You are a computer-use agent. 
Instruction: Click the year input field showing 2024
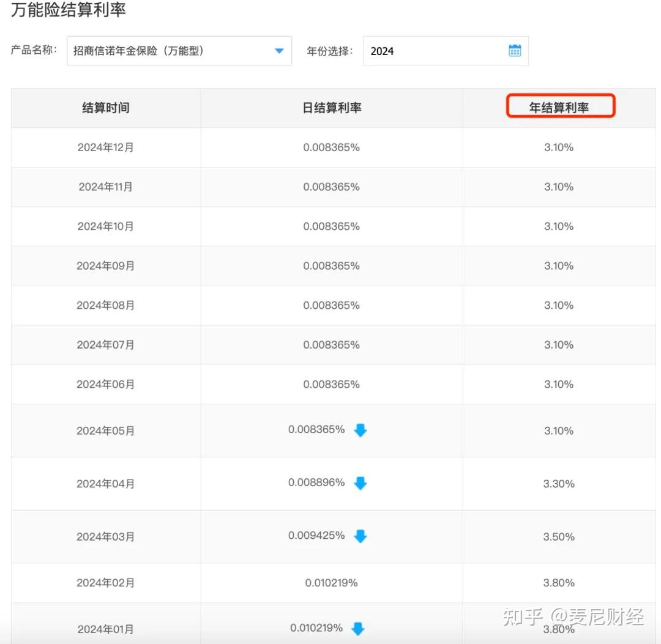(446, 51)
